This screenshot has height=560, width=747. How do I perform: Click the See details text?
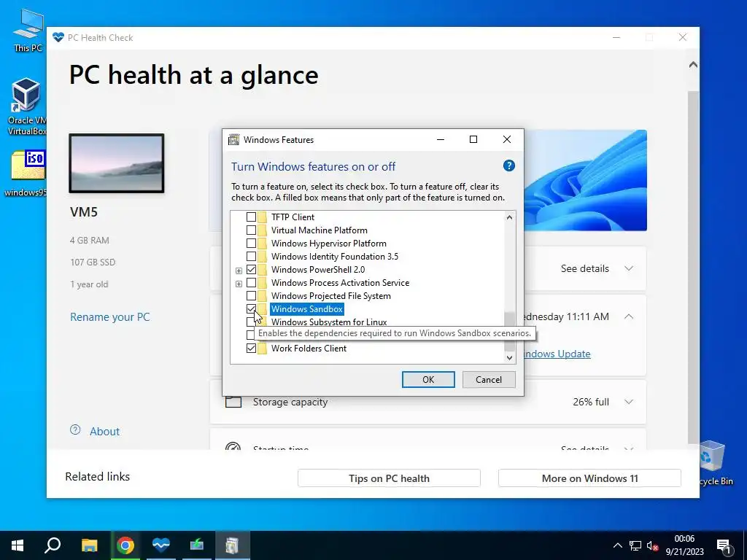coord(584,268)
